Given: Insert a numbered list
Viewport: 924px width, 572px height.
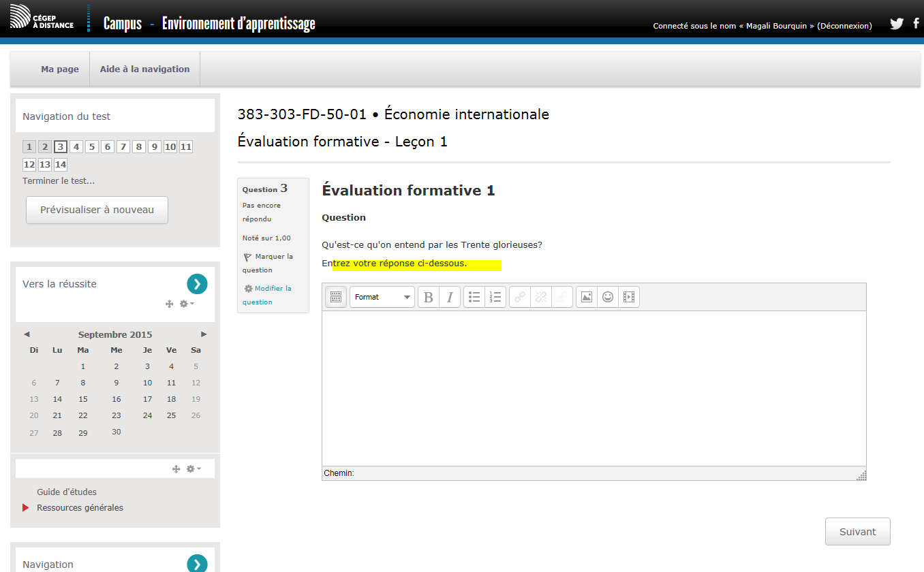Looking at the screenshot, I should (x=495, y=297).
